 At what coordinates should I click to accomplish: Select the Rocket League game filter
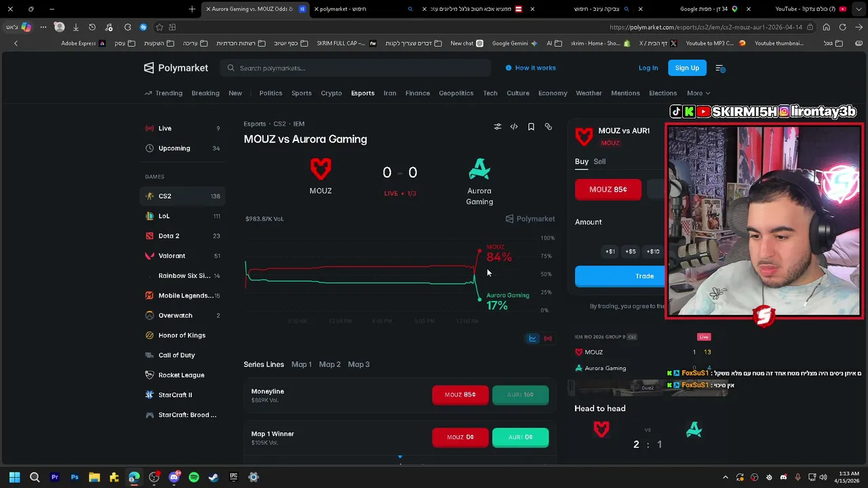(182, 375)
